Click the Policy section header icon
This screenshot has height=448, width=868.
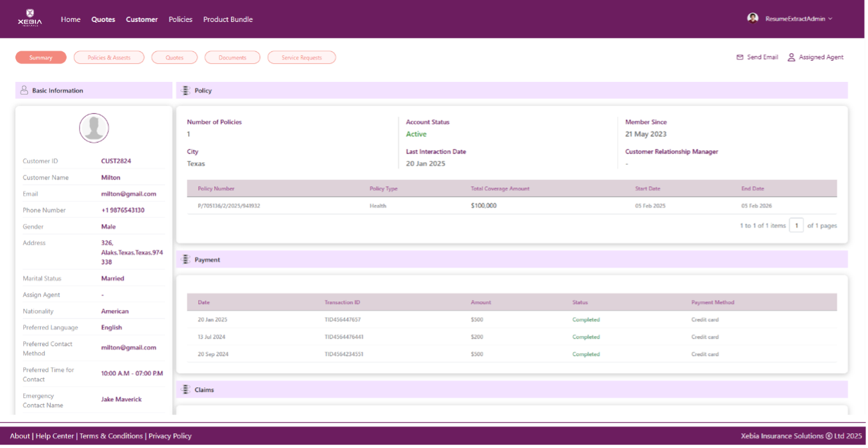pos(186,91)
